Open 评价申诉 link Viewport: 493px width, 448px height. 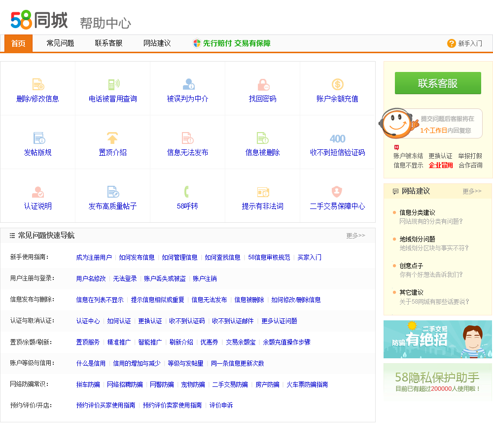pos(221,405)
